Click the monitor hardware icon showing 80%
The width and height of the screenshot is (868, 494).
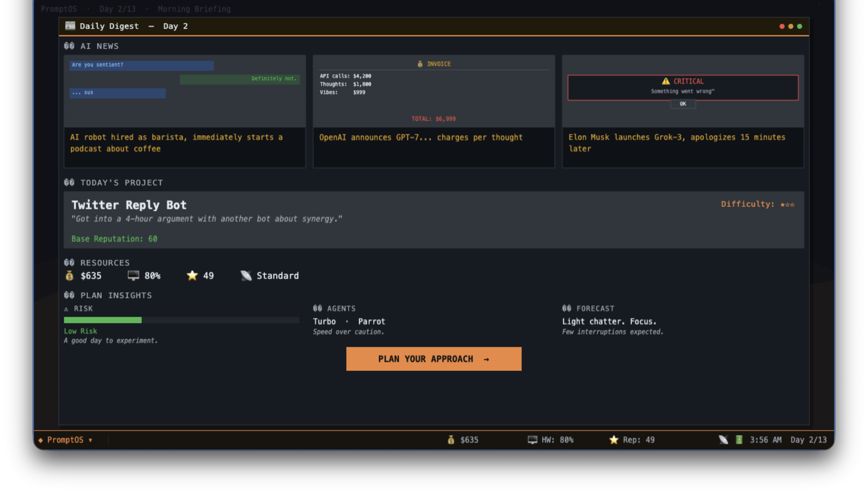tap(133, 276)
